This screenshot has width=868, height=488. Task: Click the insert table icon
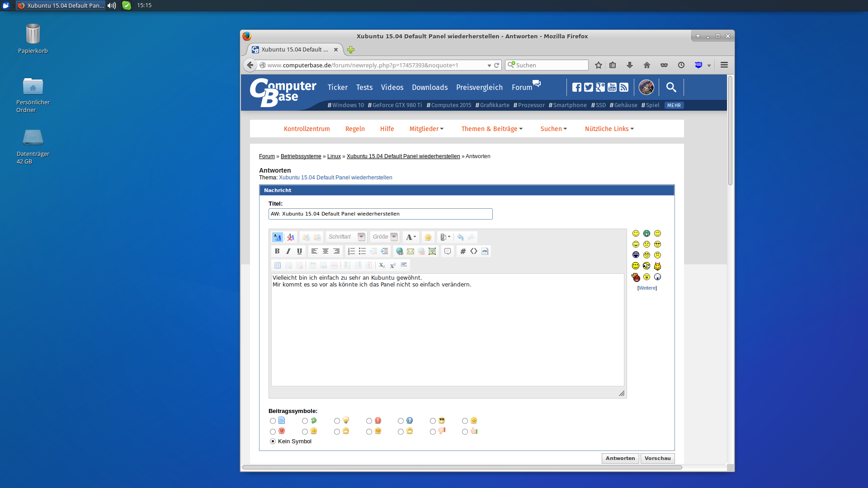(278, 265)
